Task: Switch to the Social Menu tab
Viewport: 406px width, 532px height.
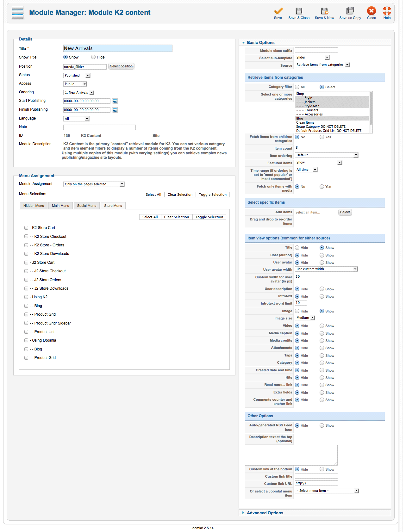Action: pyautogui.click(x=87, y=206)
